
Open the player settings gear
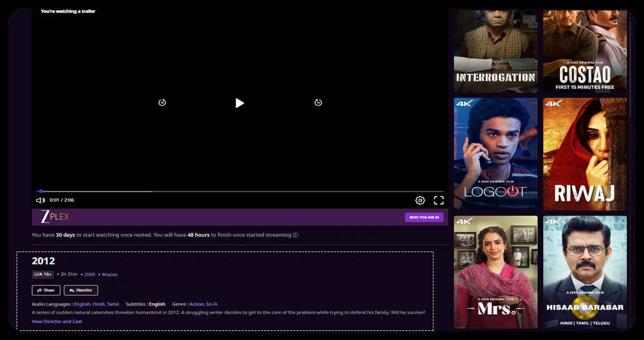coord(420,201)
